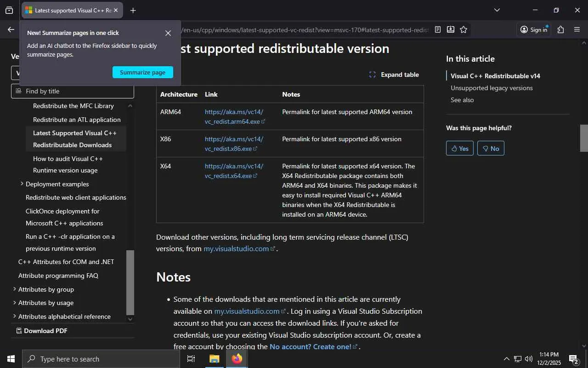
Task: Click the X64 architecture cell
Action: [165, 166]
